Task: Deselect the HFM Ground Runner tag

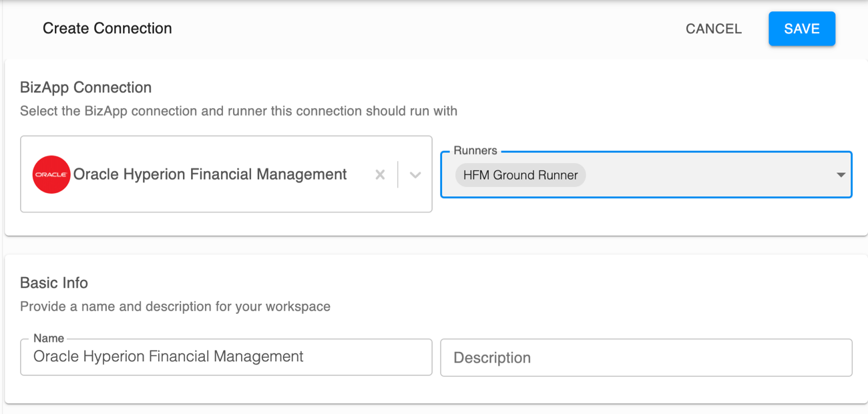Action: [x=520, y=175]
